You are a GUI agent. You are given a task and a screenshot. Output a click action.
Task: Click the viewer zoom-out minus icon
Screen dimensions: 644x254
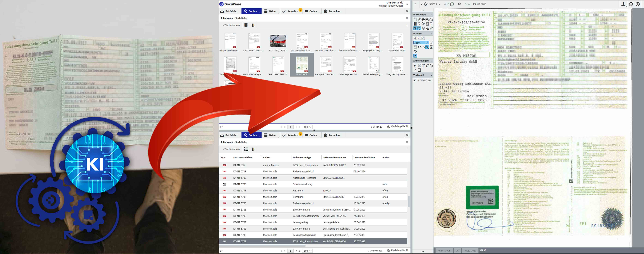tap(631, 4)
